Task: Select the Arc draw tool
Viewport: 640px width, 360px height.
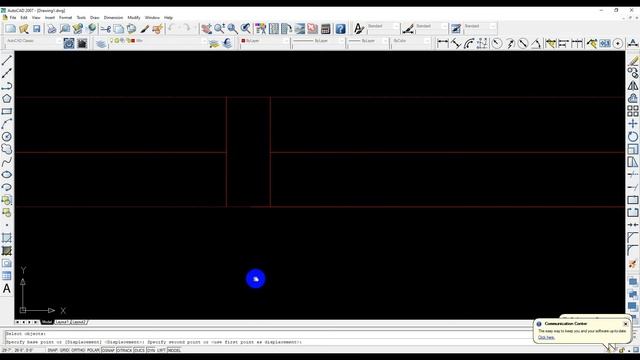Action: tap(7, 124)
